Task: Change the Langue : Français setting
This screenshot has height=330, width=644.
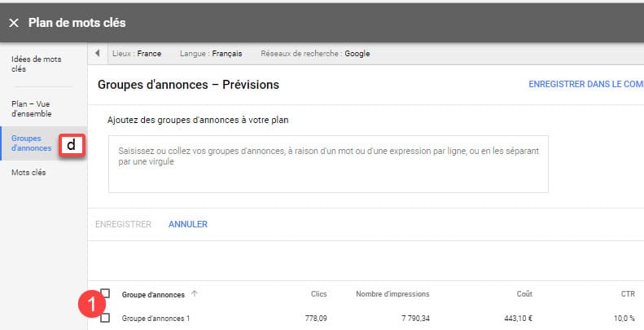Action: coord(211,54)
